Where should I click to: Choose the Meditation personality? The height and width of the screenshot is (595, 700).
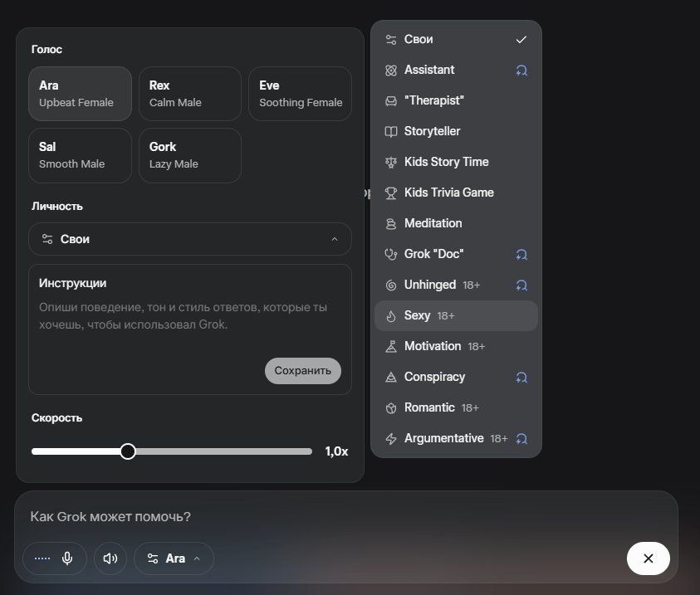[x=456, y=223]
